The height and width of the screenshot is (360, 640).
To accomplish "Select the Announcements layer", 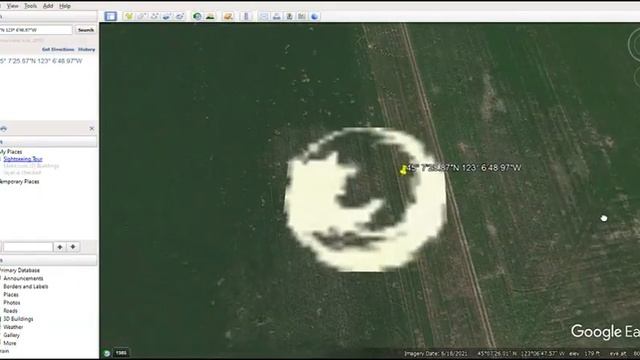I will click(23, 278).
